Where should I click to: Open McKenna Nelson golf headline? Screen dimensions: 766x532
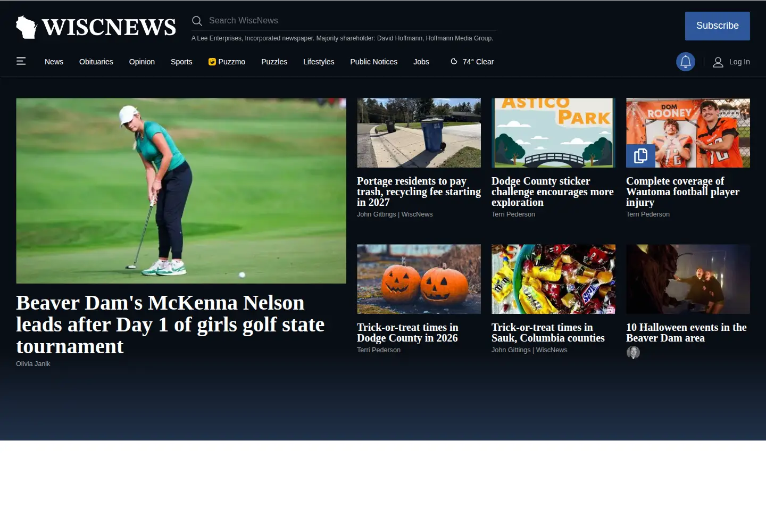pyautogui.click(x=170, y=325)
